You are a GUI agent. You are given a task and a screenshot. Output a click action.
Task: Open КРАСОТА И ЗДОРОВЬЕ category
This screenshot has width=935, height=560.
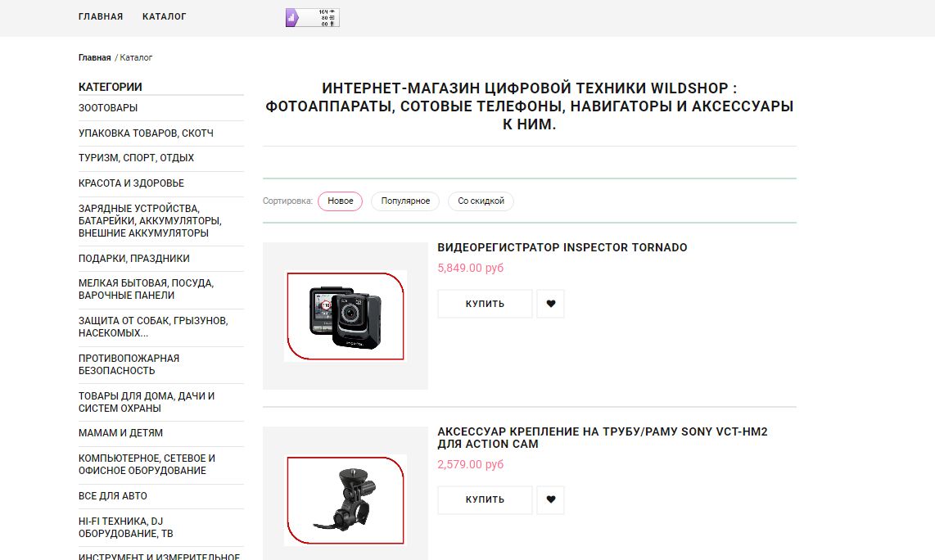point(131,183)
